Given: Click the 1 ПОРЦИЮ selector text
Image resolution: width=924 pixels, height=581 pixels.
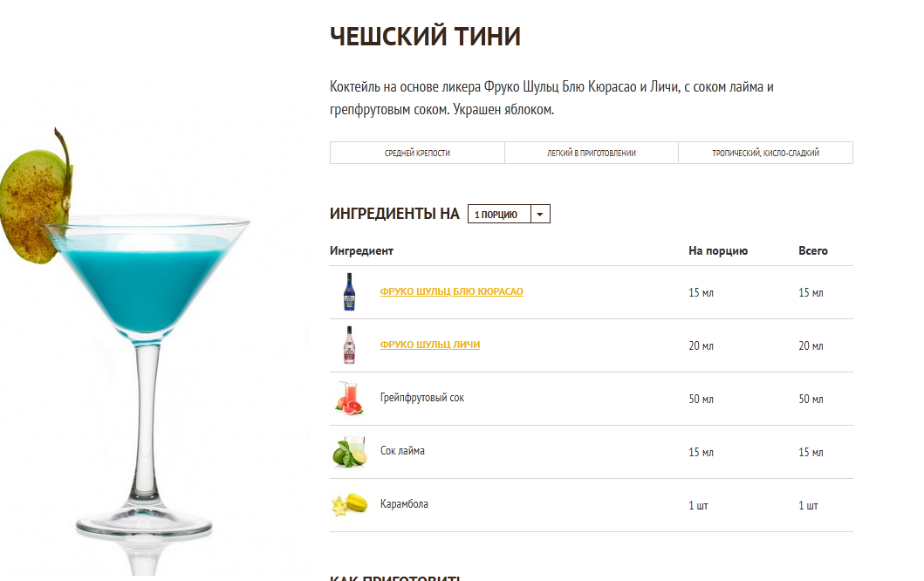Looking at the screenshot, I should tap(496, 215).
